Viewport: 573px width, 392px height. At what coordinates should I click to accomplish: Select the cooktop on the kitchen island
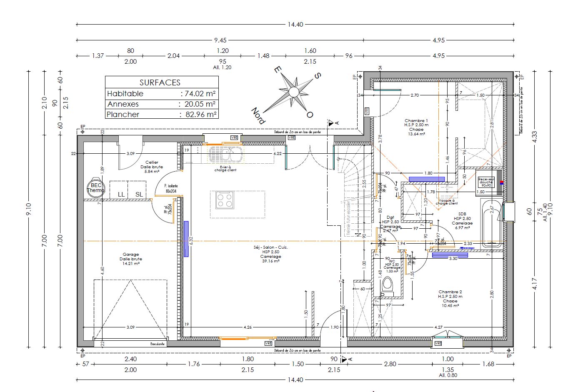point(225,200)
